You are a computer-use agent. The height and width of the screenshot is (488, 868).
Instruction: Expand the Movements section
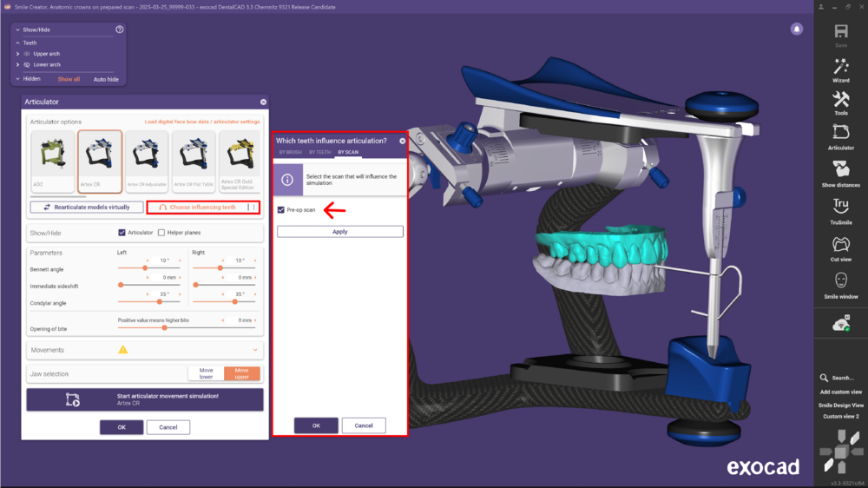pos(255,350)
